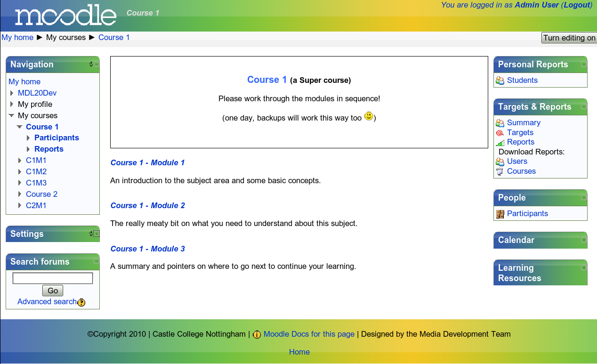Screen dimensions: 597x364
Task: Click the Search forums text field
Action: pyautogui.click(x=53, y=278)
